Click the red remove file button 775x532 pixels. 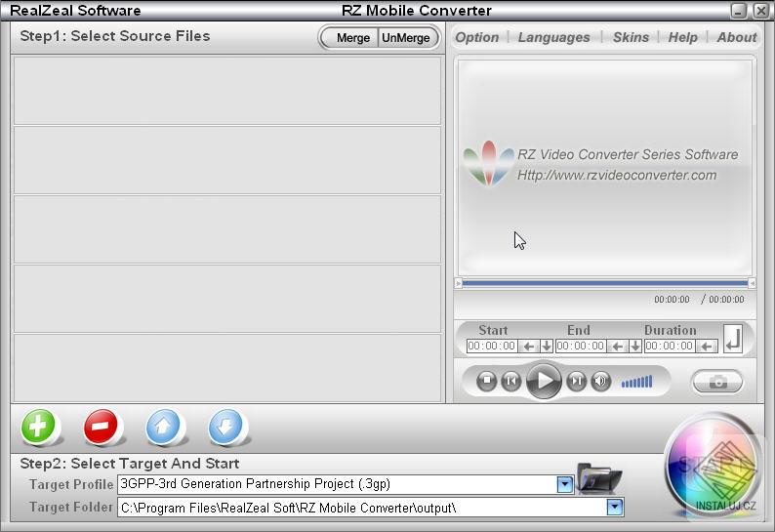tap(101, 426)
